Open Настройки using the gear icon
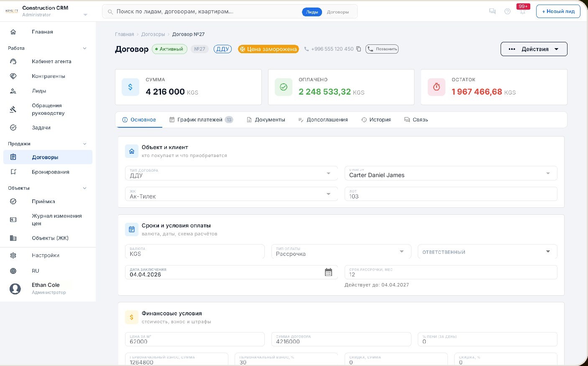The width and height of the screenshot is (588, 366). click(x=13, y=255)
